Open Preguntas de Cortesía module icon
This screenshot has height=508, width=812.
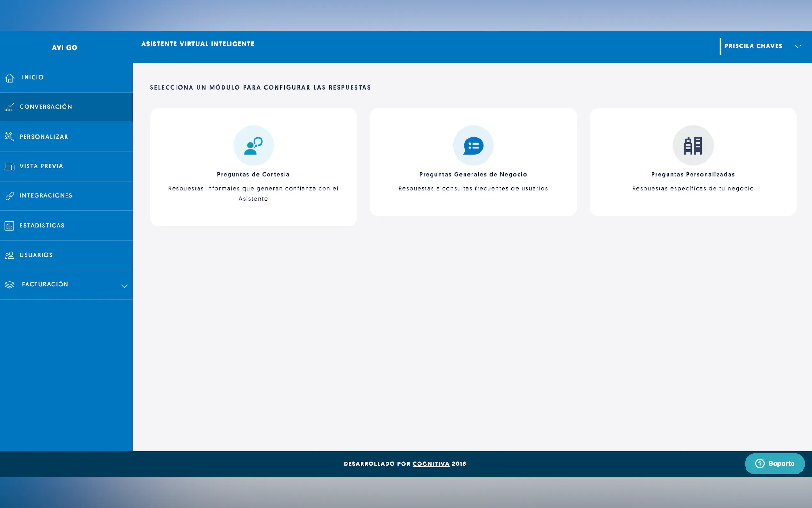254,146
